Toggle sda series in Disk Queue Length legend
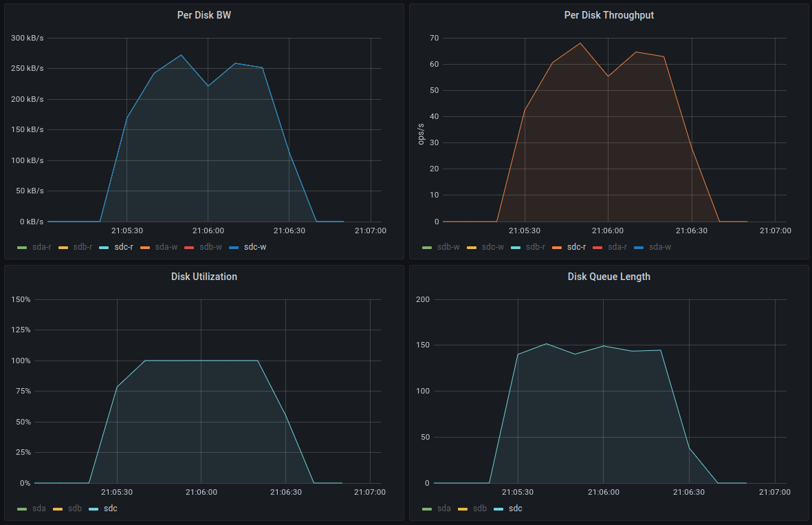 pos(444,508)
